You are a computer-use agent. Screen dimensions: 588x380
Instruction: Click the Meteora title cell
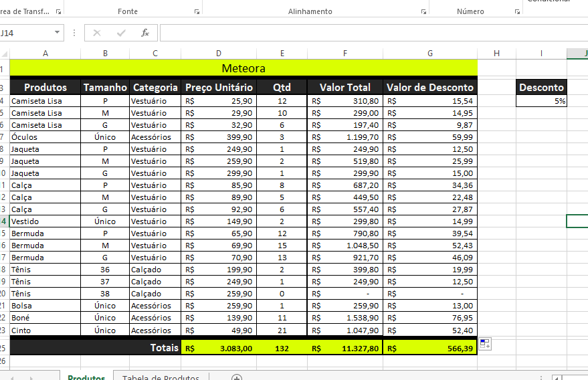tap(243, 68)
